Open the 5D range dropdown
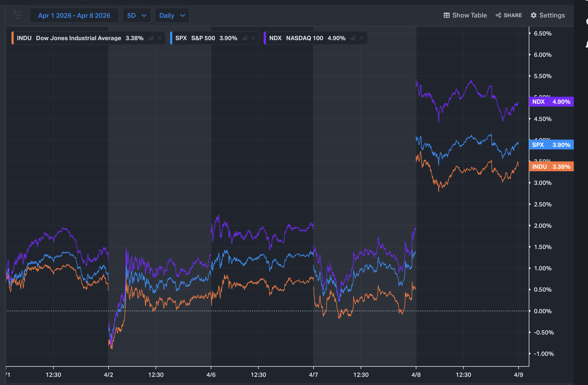 tap(136, 15)
